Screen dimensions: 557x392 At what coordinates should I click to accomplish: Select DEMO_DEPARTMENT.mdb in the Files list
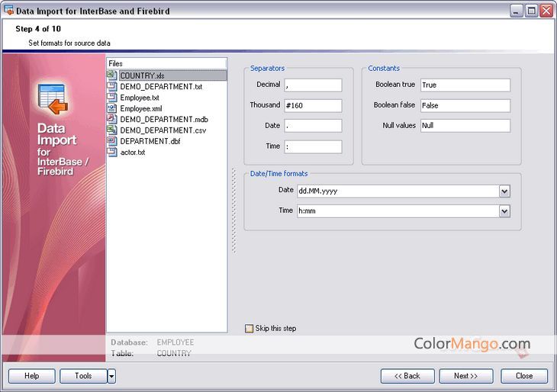[x=164, y=119]
